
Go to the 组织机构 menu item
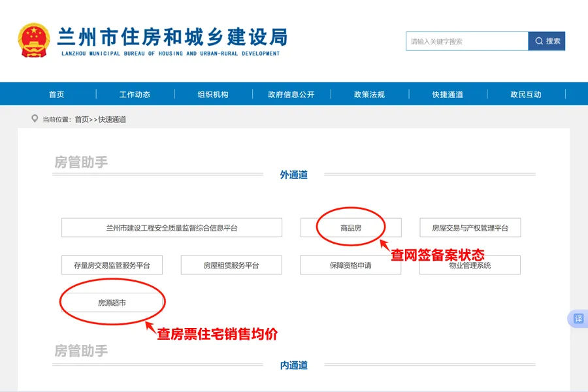point(213,94)
